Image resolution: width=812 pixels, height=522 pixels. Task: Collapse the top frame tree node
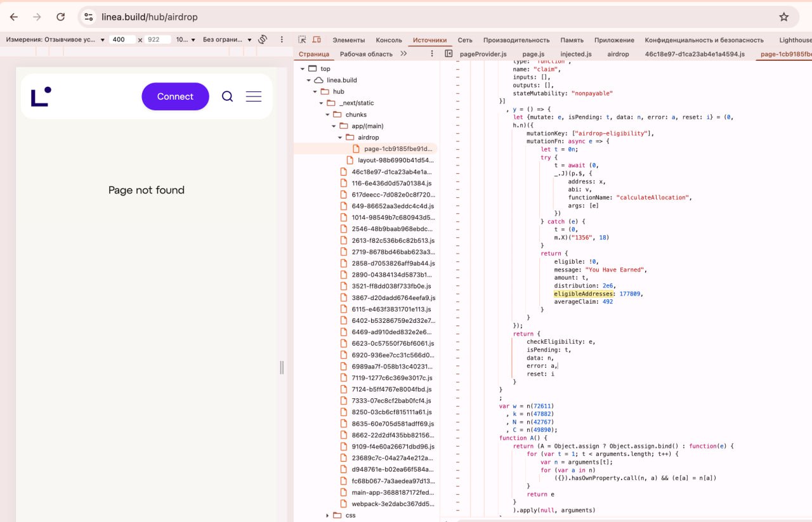(303, 69)
